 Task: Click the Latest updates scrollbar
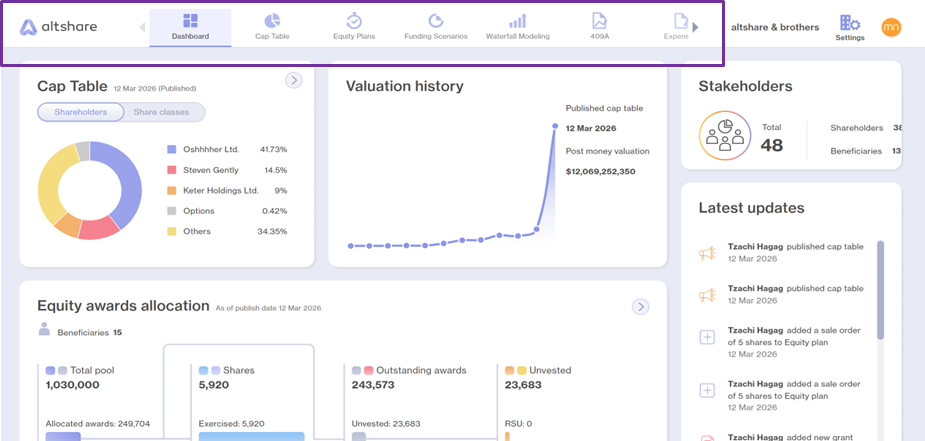tap(881, 289)
